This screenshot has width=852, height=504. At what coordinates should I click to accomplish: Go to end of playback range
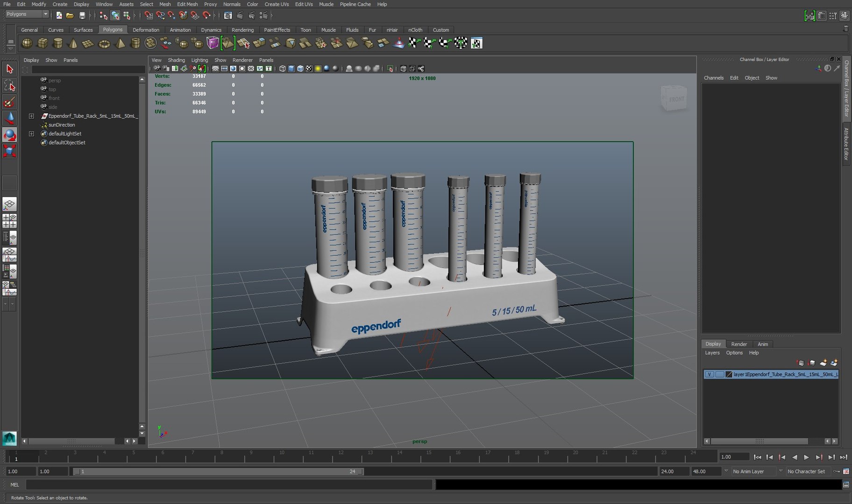844,457
